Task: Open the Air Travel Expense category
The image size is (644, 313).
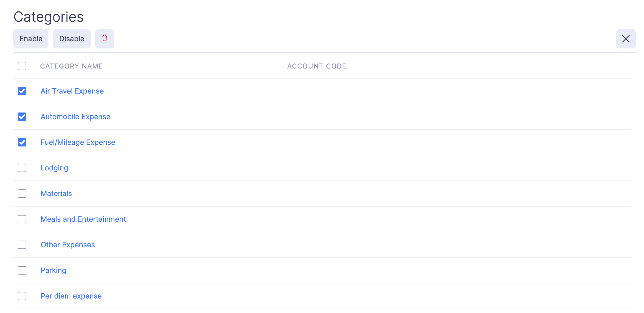Action: point(72,91)
